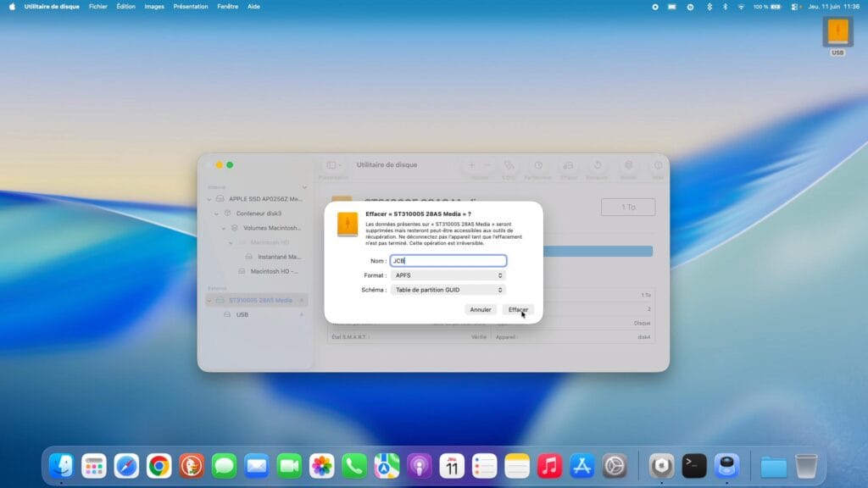Open Messages from the Dock
The image size is (868, 488).
pyautogui.click(x=224, y=466)
